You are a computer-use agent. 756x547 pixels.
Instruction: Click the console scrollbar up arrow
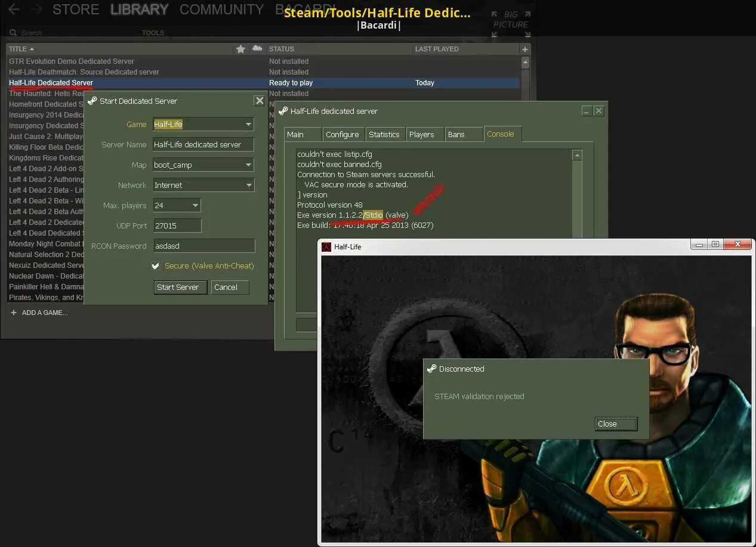pos(576,155)
